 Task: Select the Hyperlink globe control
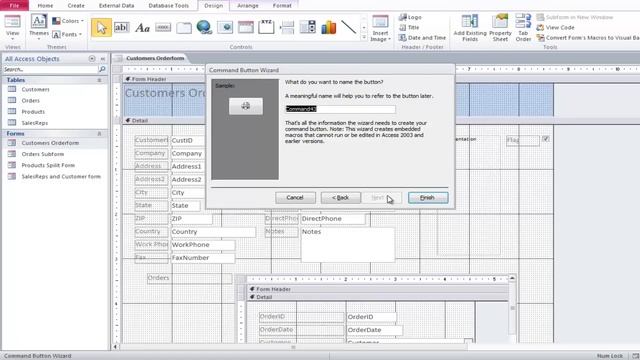[204, 27]
